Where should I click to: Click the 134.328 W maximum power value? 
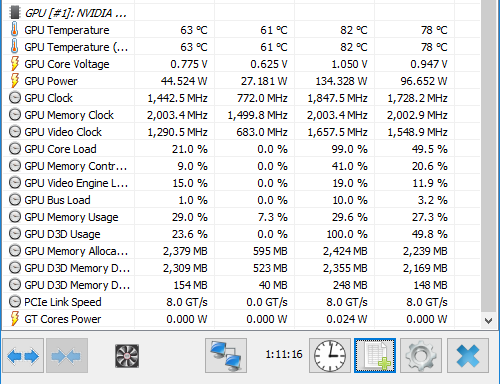click(x=341, y=81)
